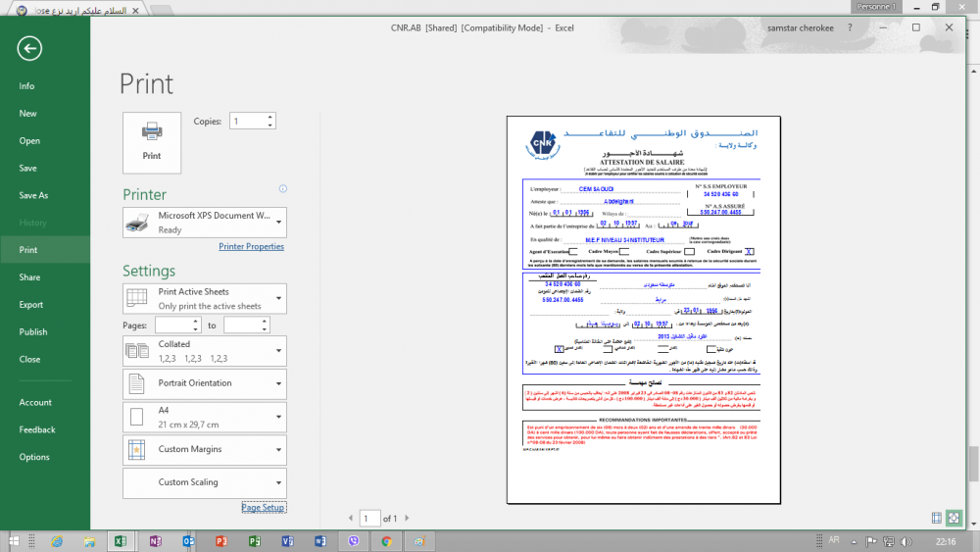Image resolution: width=980 pixels, height=552 pixels.
Task: Click the Excel taskbar icon
Action: (121, 541)
